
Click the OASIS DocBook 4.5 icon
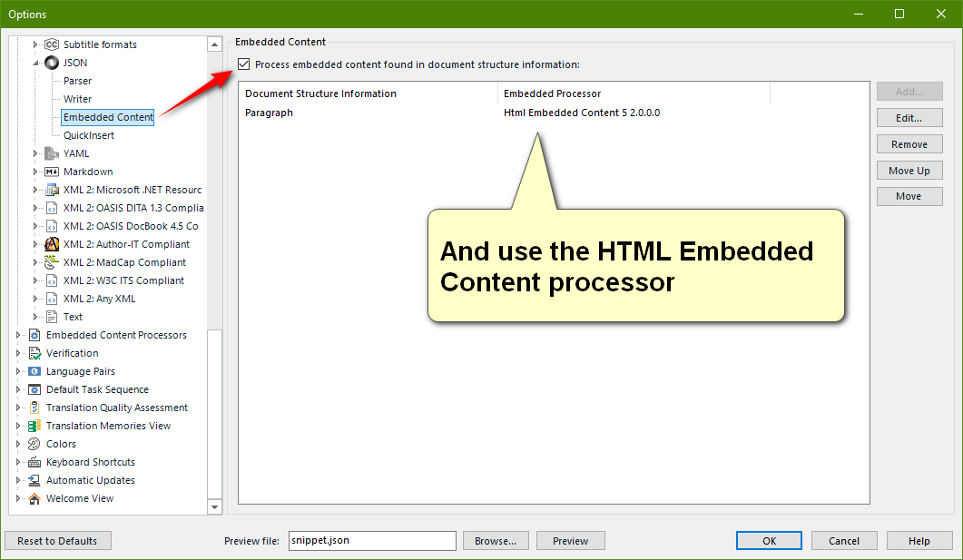[52, 226]
